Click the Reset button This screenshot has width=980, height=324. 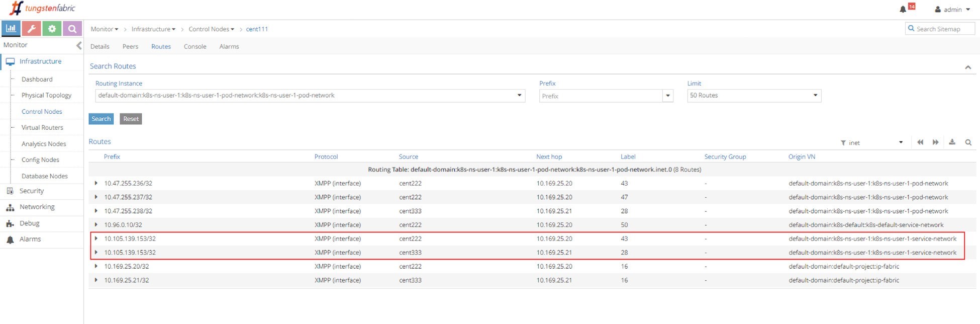pyautogui.click(x=131, y=119)
